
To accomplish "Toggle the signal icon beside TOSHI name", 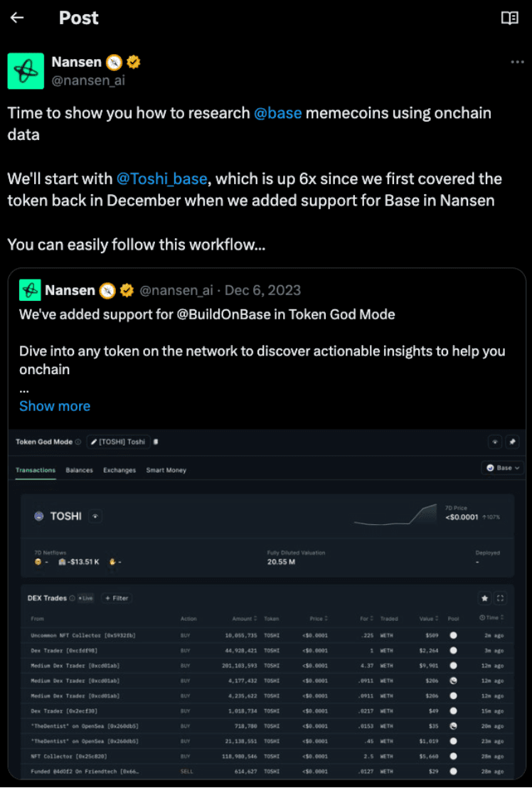I will (x=95, y=516).
